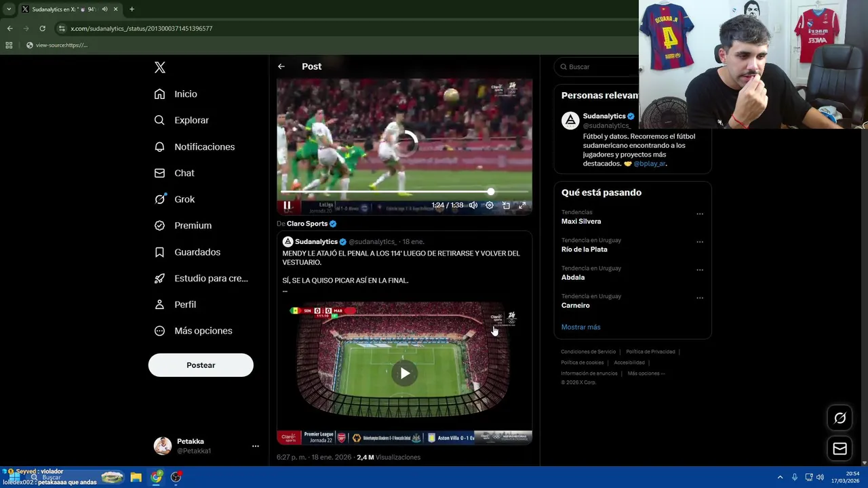Open floating messages envelope button
This screenshot has width=868, height=488.
(x=840, y=449)
